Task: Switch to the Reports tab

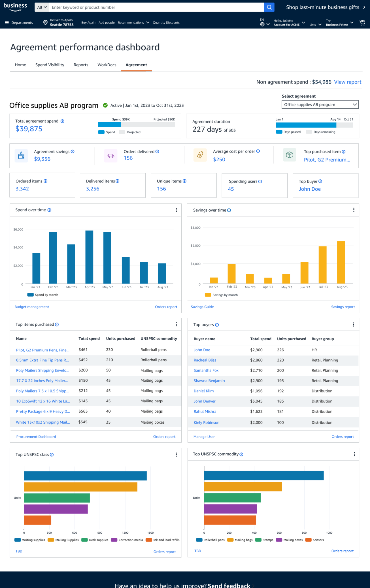Action: (x=81, y=65)
